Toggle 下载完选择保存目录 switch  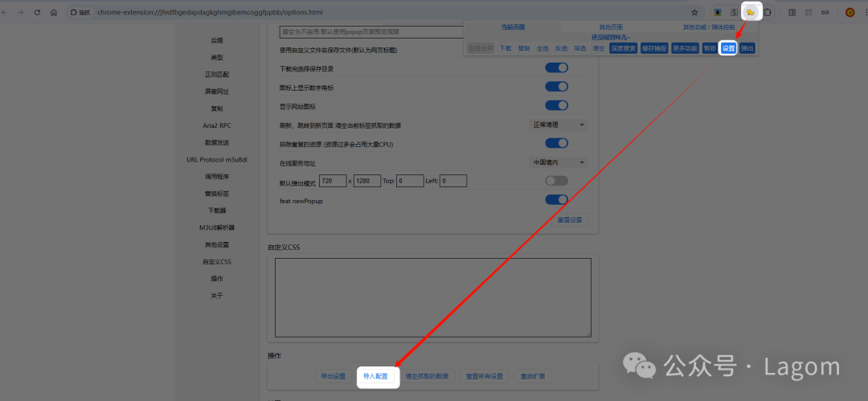coord(556,68)
